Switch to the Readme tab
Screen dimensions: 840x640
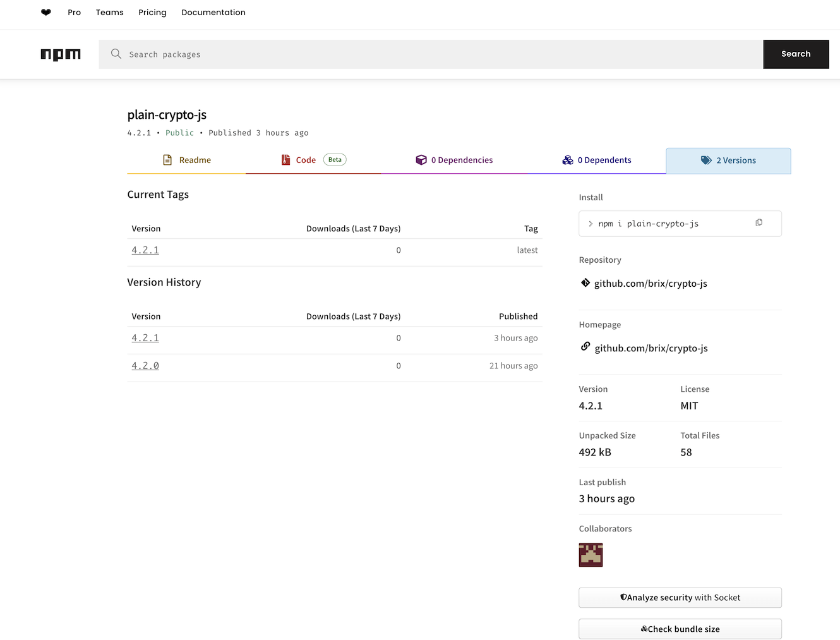point(186,160)
